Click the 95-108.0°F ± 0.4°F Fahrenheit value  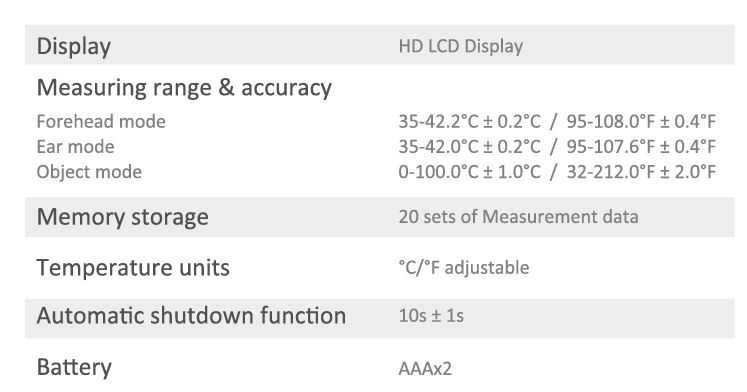641,121
